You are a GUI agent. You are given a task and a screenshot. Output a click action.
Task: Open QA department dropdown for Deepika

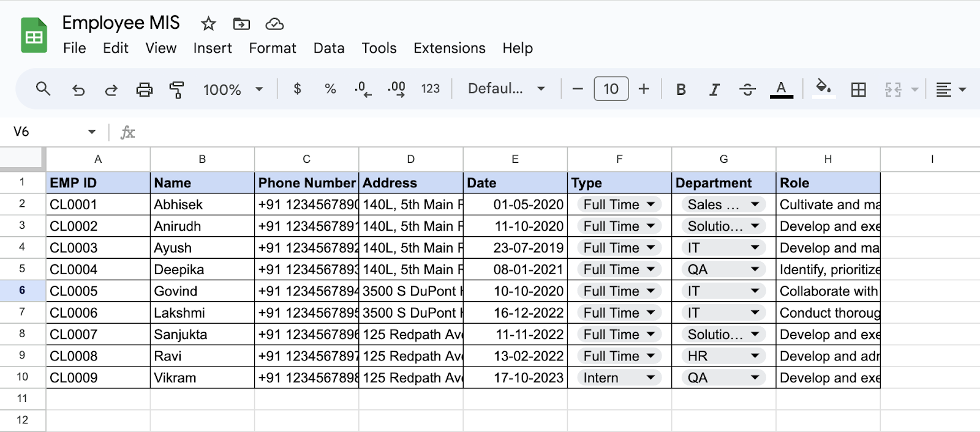pos(723,269)
